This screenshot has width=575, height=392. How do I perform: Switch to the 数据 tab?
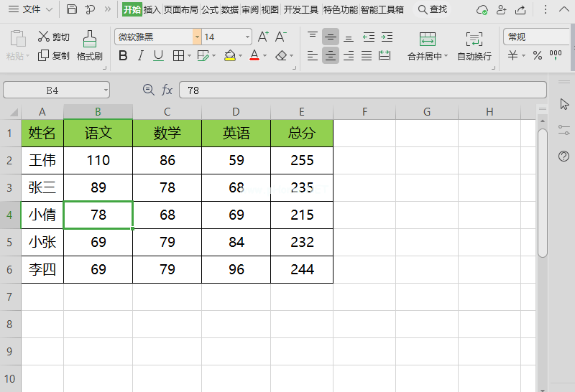click(x=230, y=9)
